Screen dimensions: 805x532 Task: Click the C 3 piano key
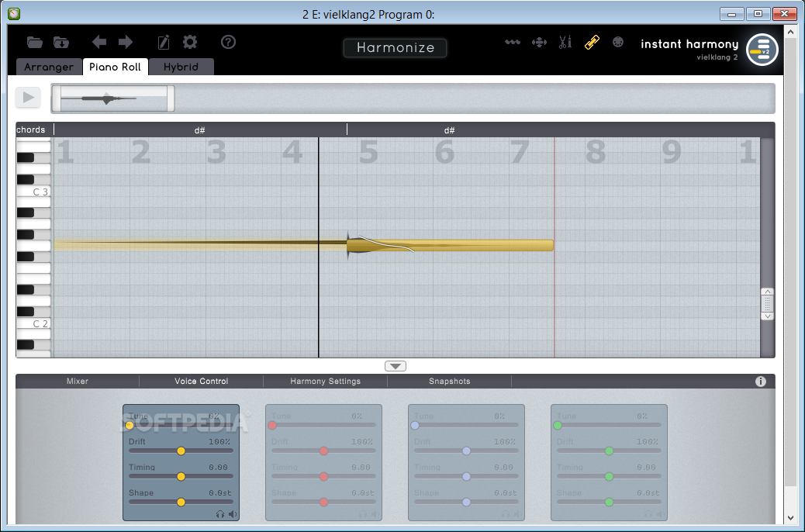click(x=34, y=192)
